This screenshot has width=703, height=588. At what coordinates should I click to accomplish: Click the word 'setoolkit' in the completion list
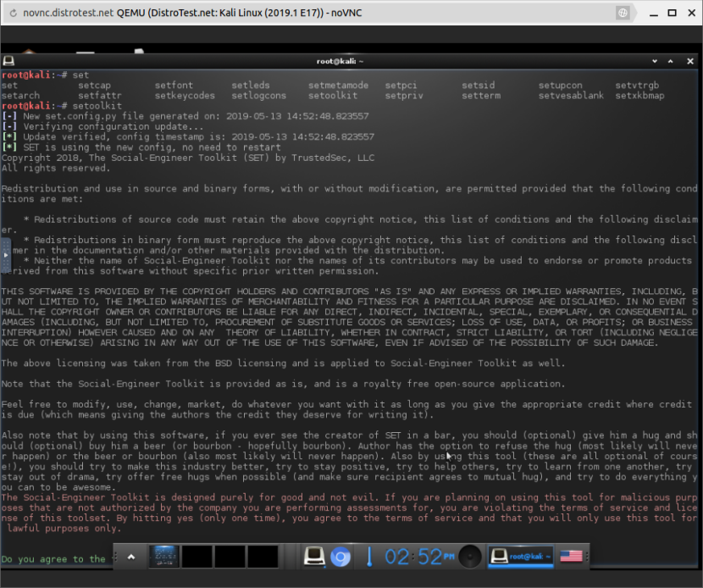click(333, 96)
